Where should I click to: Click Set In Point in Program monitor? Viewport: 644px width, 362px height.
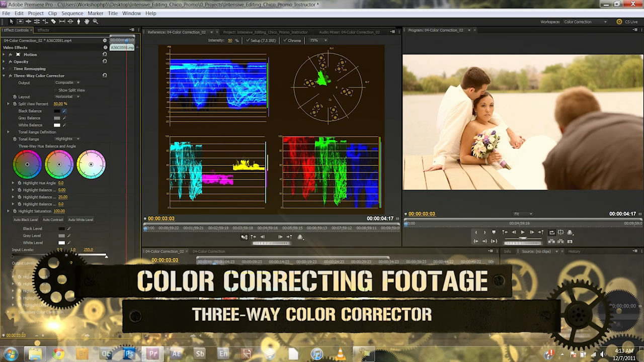tap(476, 232)
